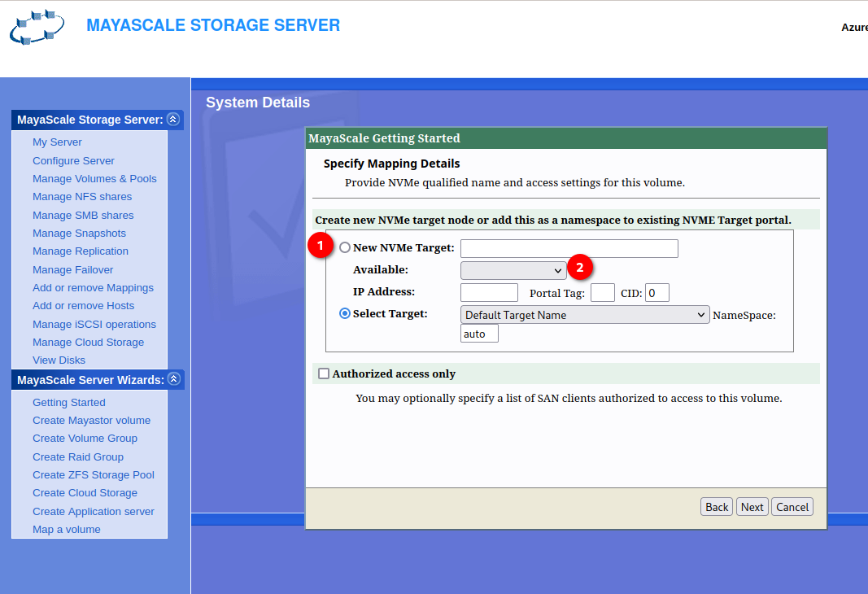Screen dimensions: 868x594
Task: Collapse the MayaScale Server Wizards section
Action: [173, 380]
